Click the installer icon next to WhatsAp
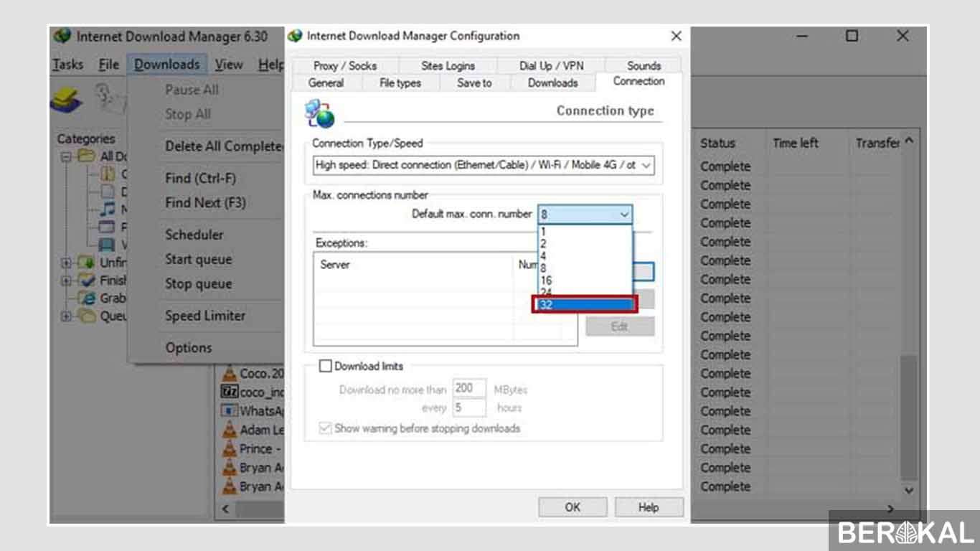 pyautogui.click(x=229, y=411)
